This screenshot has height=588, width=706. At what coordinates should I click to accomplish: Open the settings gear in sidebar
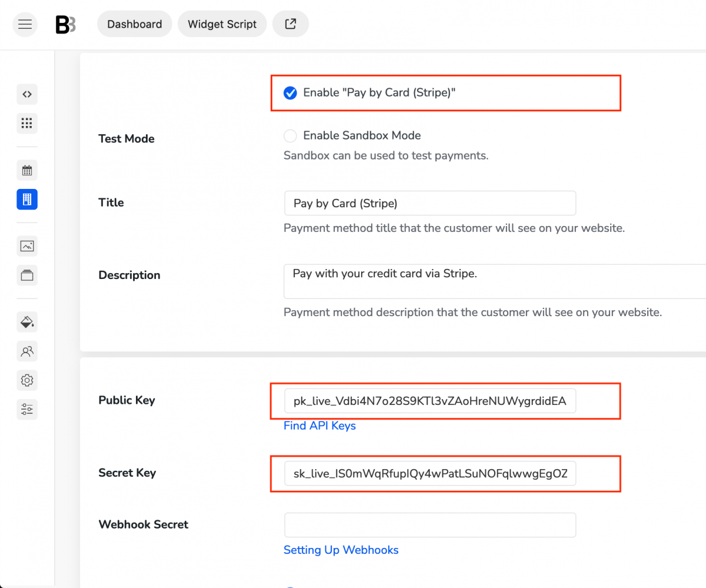point(27,380)
